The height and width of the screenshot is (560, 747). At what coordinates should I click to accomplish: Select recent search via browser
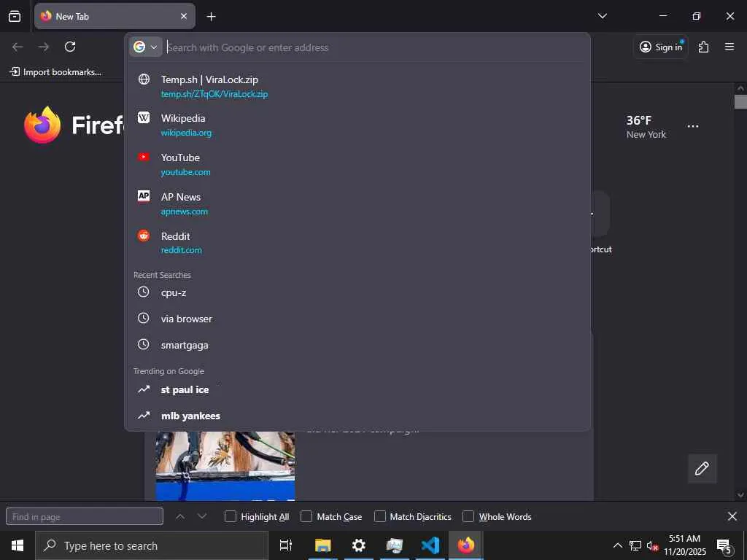(x=357, y=319)
